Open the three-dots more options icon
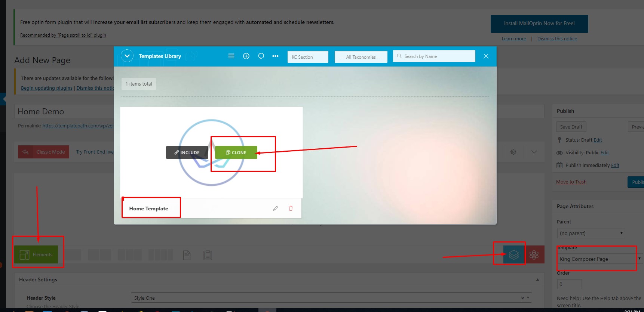 click(x=275, y=56)
